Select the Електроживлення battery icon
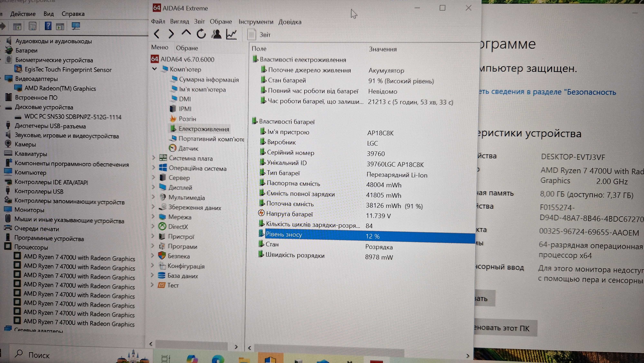Image resolution: width=644 pixels, height=363 pixels. tap(173, 128)
